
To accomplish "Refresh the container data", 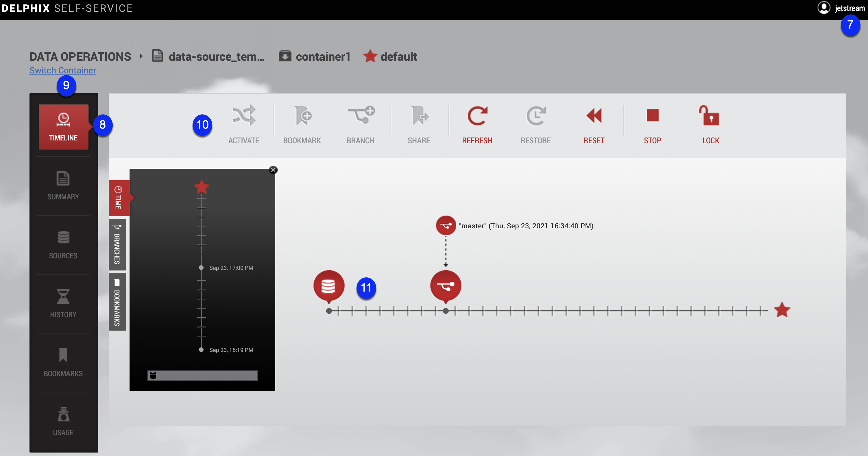I will click(x=477, y=116).
